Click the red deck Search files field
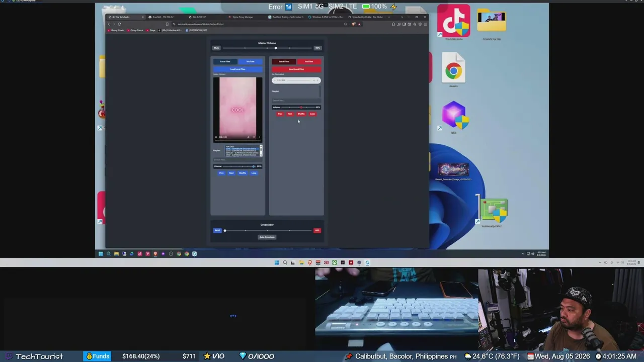644x362 pixels. (x=296, y=101)
